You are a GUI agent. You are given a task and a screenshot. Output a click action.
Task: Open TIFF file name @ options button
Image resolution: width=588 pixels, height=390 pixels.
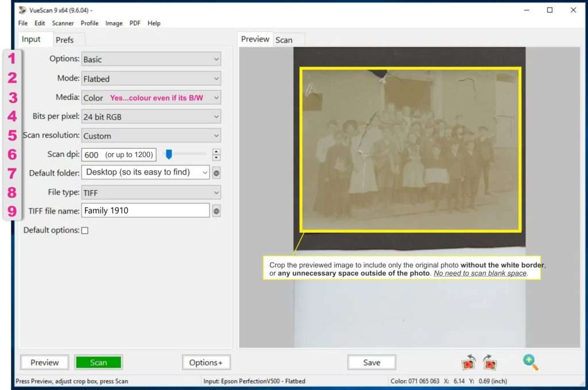(216, 211)
